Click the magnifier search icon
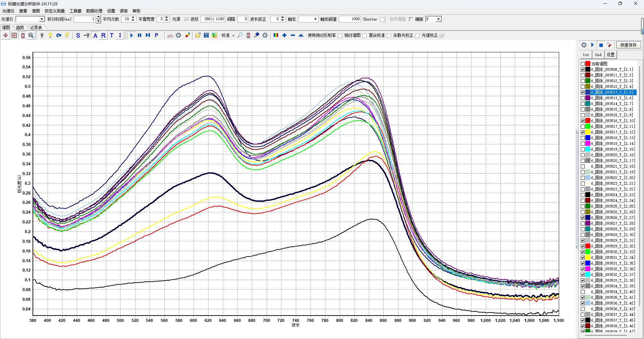644x339 pixels. 240,36
